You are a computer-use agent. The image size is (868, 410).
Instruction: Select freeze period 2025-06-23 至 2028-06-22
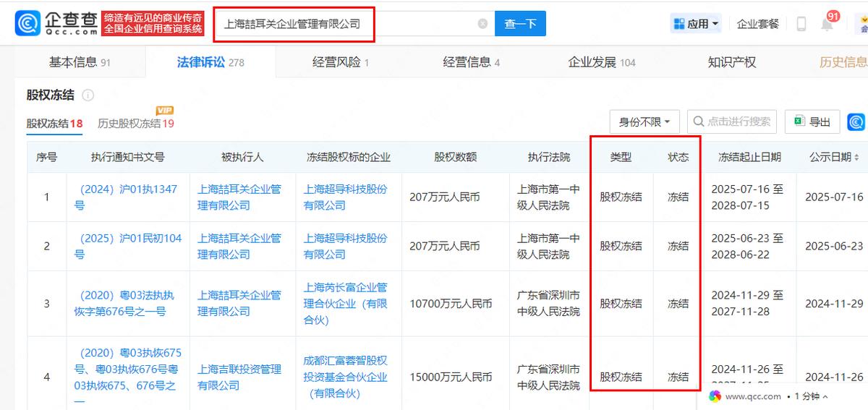pyautogui.click(x=747, y=246)
